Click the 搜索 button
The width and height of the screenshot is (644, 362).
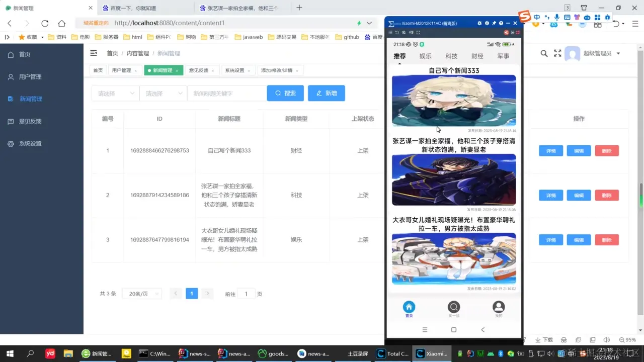pos(285,93)
